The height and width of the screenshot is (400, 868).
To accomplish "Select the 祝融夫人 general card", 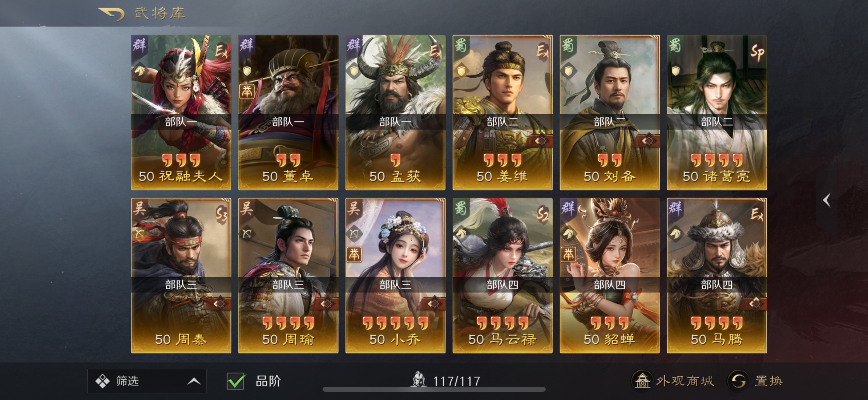I will [181, 112].
